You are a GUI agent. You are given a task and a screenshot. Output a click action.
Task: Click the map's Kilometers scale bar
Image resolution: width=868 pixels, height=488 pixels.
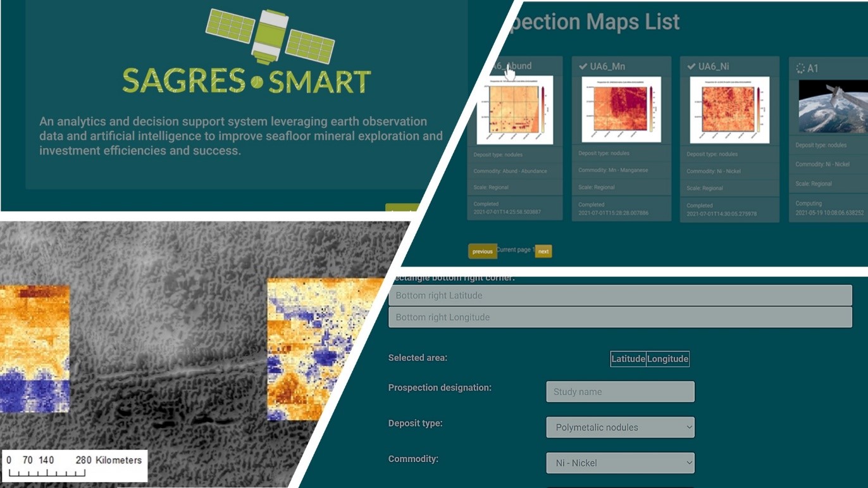[75, 466]
